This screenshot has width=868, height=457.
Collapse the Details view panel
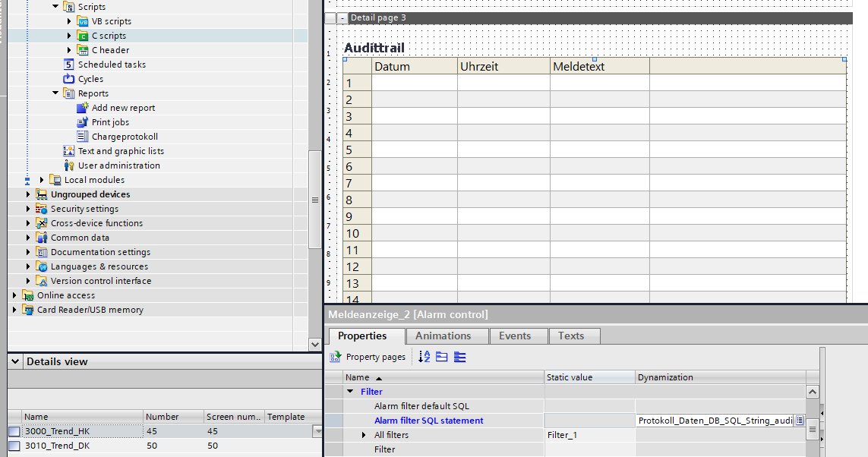(x=15, y=361)
